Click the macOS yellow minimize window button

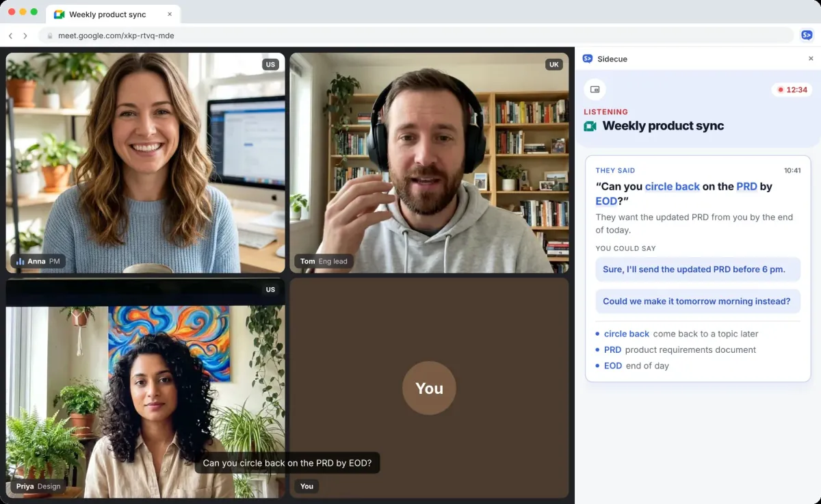point(23,12)
